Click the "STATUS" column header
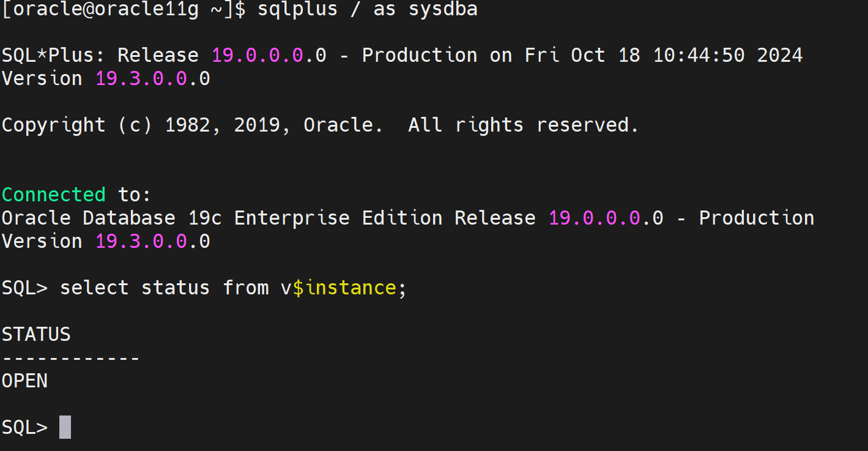The width and height of the screenshot is (868, 451). click(36, 334)
